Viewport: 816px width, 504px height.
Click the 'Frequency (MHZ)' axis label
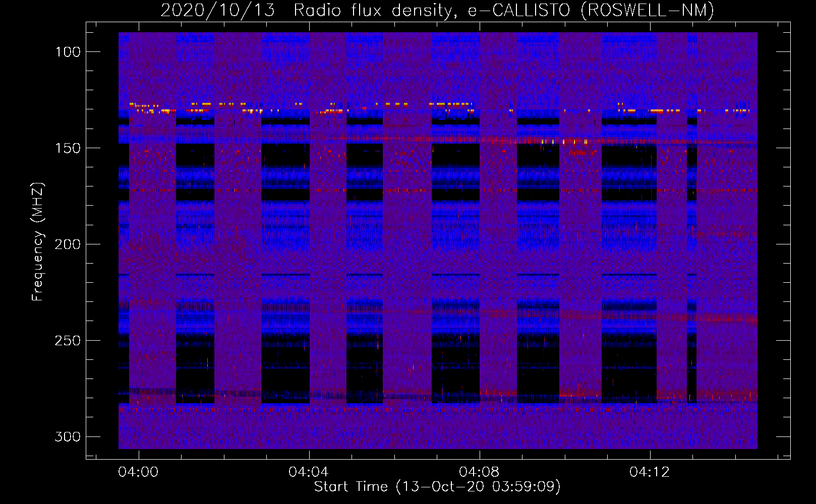coord(38,241)
